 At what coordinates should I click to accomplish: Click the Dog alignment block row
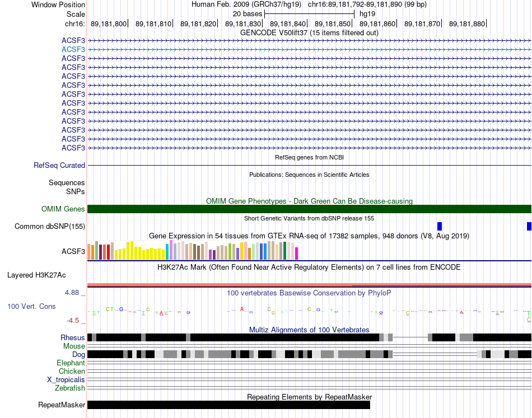pos(309,354)
